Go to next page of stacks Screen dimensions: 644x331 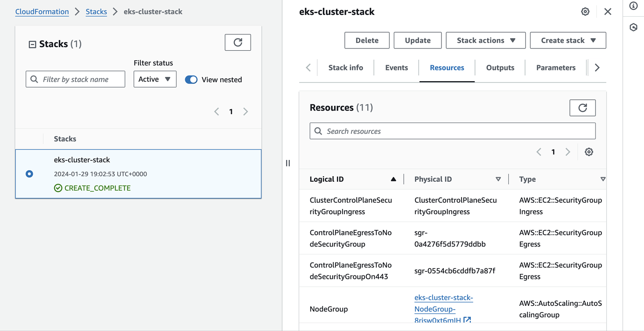click(x=245, y=111)
